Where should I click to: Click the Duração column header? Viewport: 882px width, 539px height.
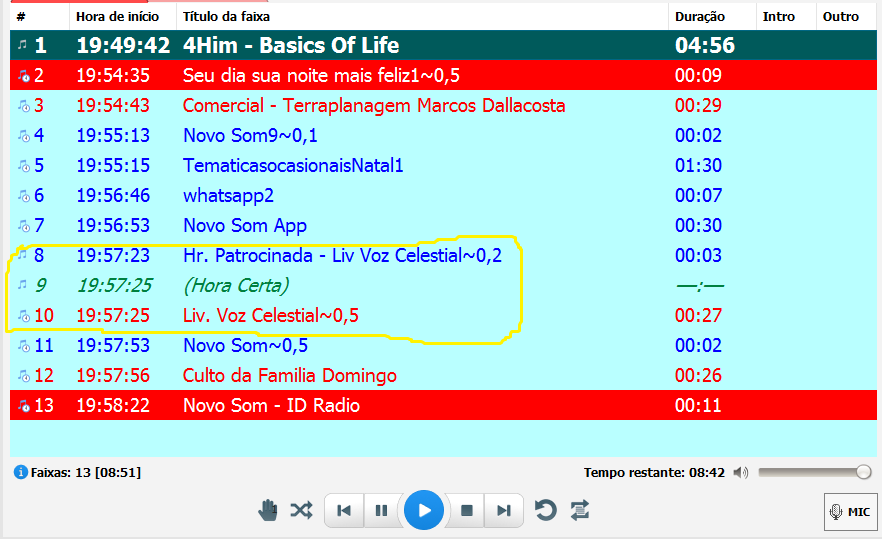[712, 16]
